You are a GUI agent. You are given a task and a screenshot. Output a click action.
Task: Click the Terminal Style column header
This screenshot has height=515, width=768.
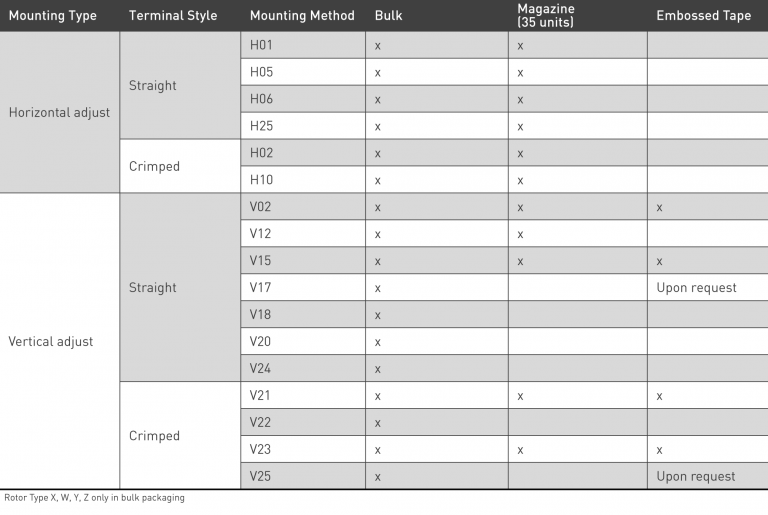pos(173,16)
